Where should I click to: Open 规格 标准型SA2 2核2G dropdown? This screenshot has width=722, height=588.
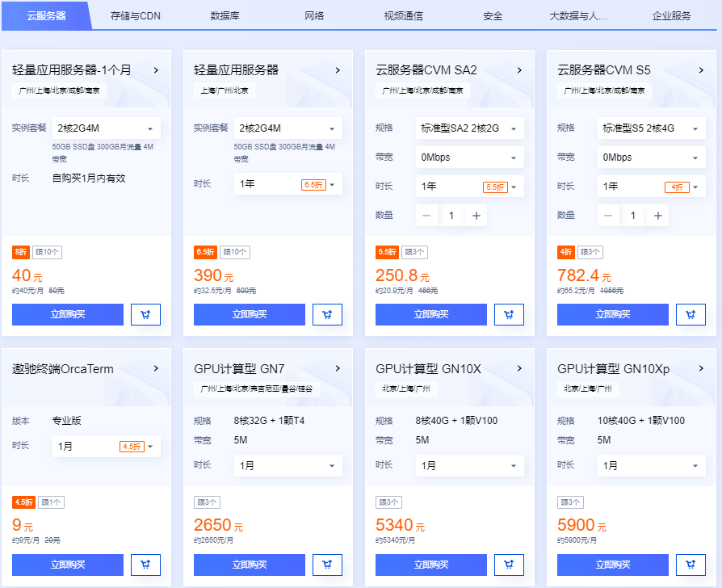coord(470,128)
